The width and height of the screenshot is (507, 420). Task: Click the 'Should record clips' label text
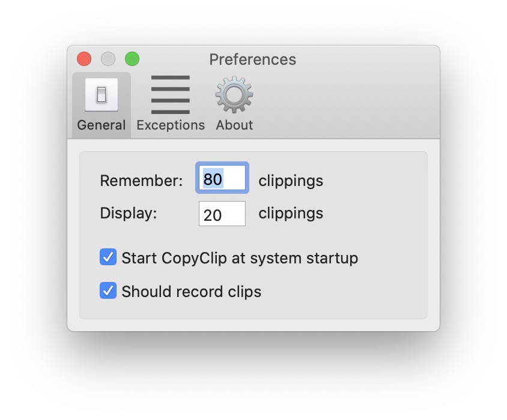(x=191, y=292)
